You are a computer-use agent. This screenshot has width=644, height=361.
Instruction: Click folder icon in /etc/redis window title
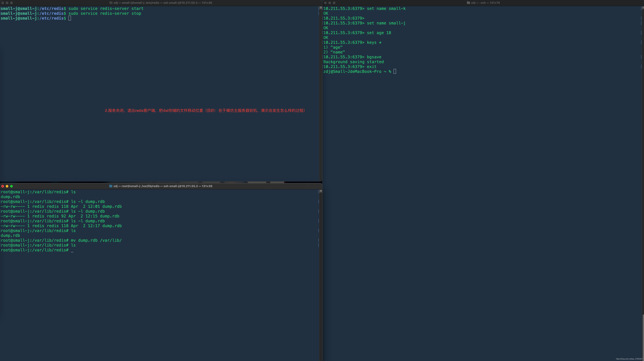[x=111, y=3]
